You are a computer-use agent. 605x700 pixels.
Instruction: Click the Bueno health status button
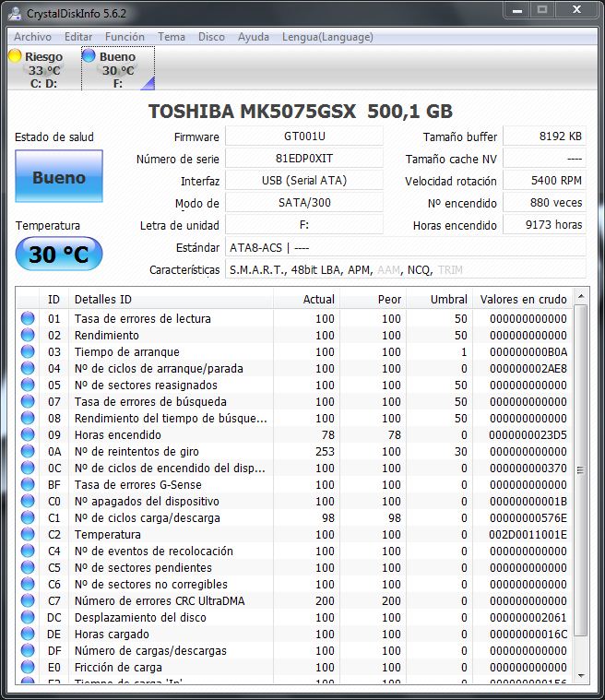pyautogui.click(x=59, y=176)
